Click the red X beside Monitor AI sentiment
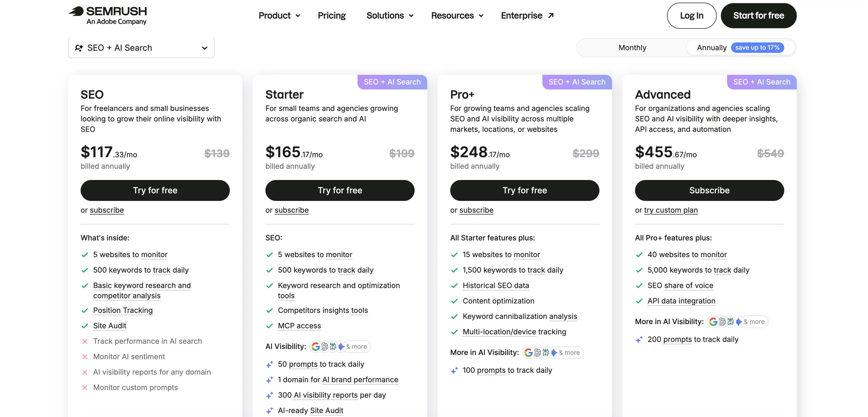868x417 pixels. (85, 357)
